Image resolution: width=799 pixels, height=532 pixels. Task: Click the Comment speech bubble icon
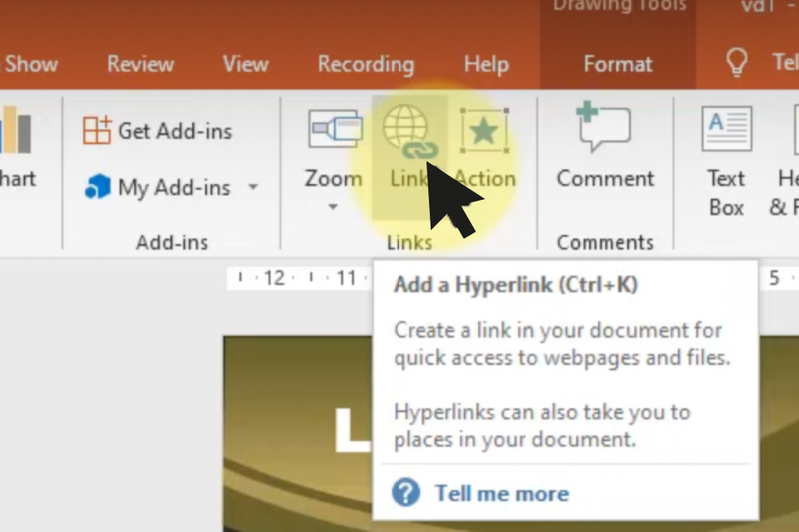coord(604,126)
